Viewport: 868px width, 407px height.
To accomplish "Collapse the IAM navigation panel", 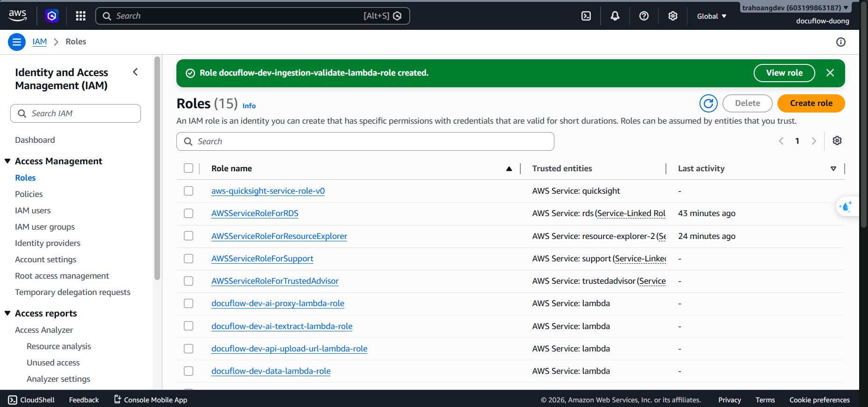I will (x=135, y=72).
